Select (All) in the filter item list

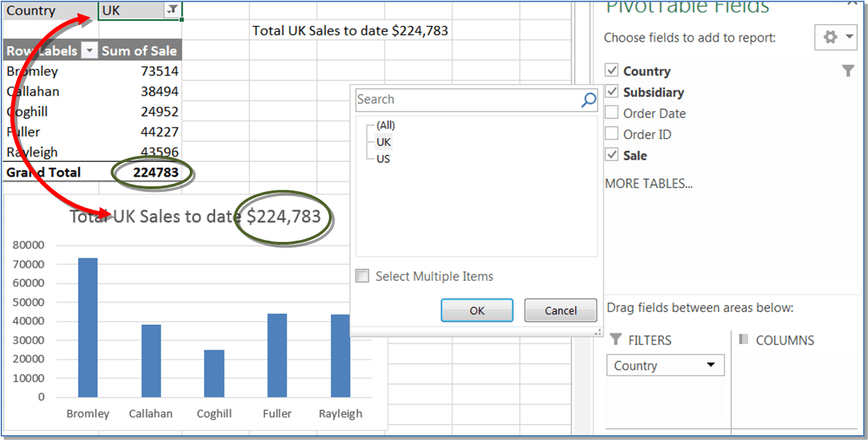(385, 125)
